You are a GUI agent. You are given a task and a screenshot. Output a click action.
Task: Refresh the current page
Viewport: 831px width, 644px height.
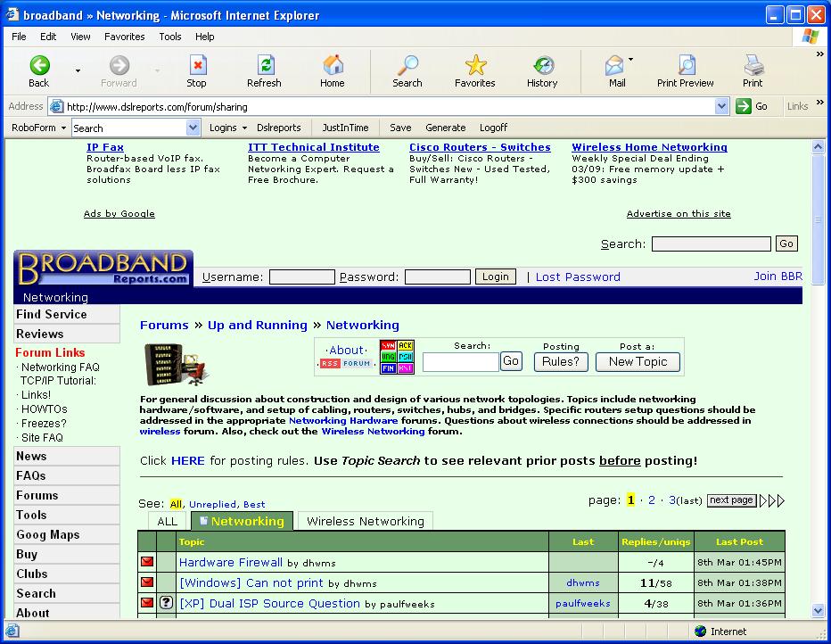pyautogui.click(x=264, y=71)
